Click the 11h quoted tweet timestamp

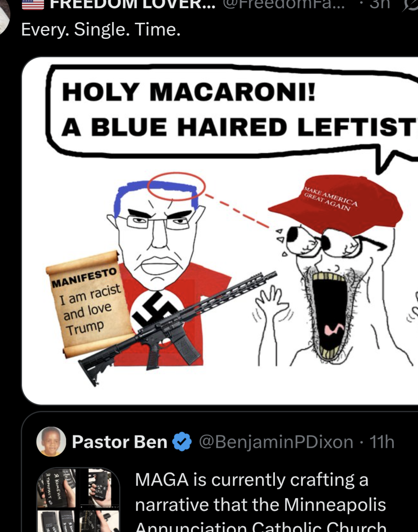[382, 442]
